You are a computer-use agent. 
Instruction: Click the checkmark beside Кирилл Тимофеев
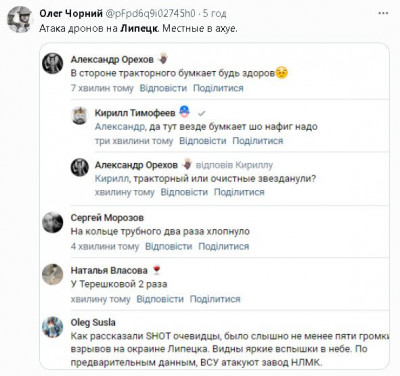pos(201,113)
